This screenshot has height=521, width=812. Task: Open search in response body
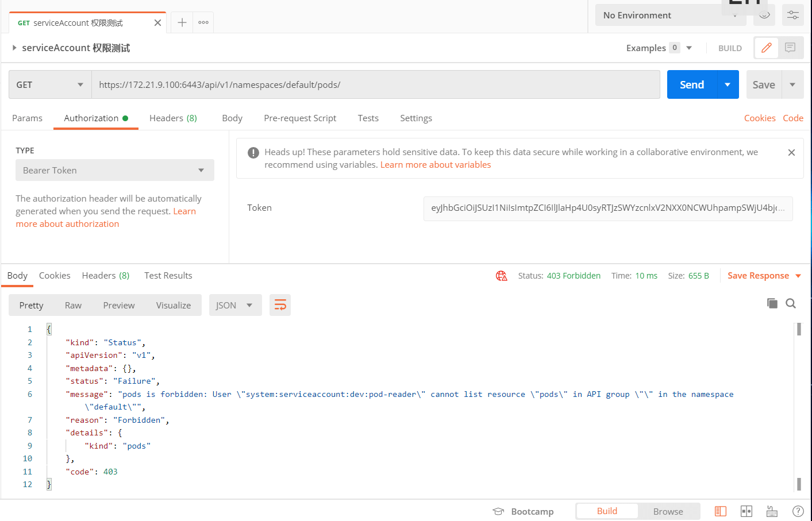(x=791, y=303)
